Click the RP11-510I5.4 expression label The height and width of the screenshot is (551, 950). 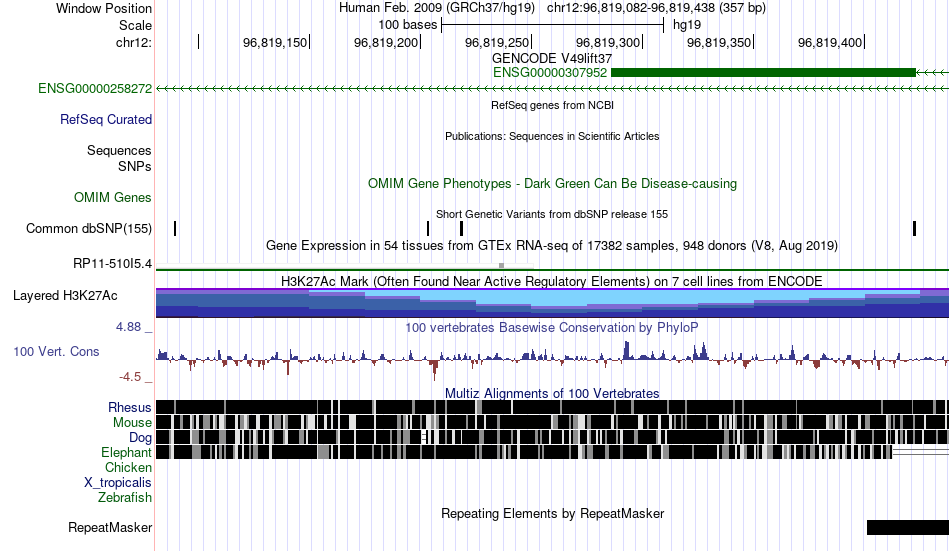point(113,264)
